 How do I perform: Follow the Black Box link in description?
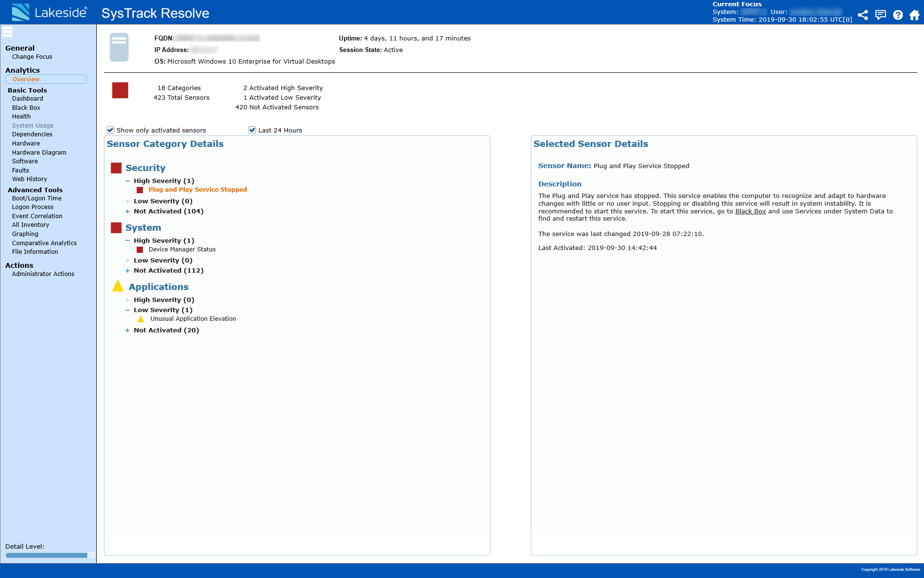tap(750, 211)
